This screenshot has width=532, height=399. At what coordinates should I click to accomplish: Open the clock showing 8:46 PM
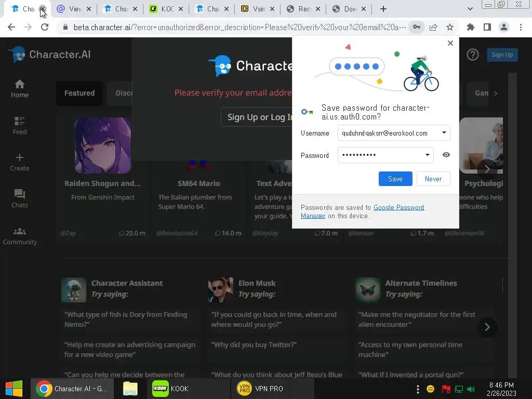pyautogui.click(x=501, y=389)
